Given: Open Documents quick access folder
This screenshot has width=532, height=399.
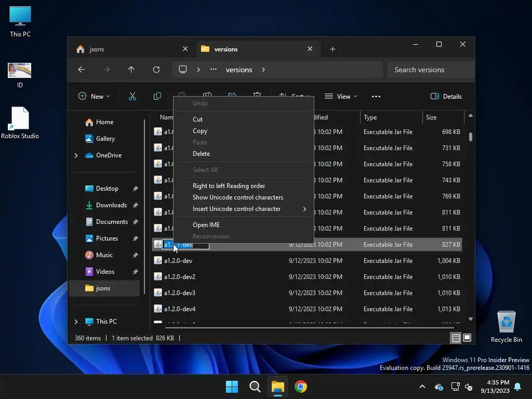Looking at the screenshot, I should 112,222.
